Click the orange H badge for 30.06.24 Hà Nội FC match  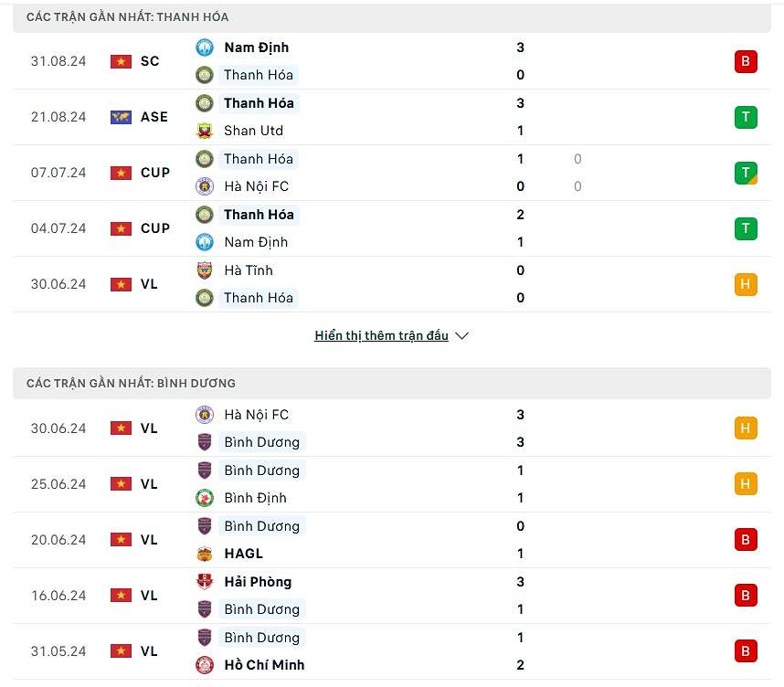(746, 428)
